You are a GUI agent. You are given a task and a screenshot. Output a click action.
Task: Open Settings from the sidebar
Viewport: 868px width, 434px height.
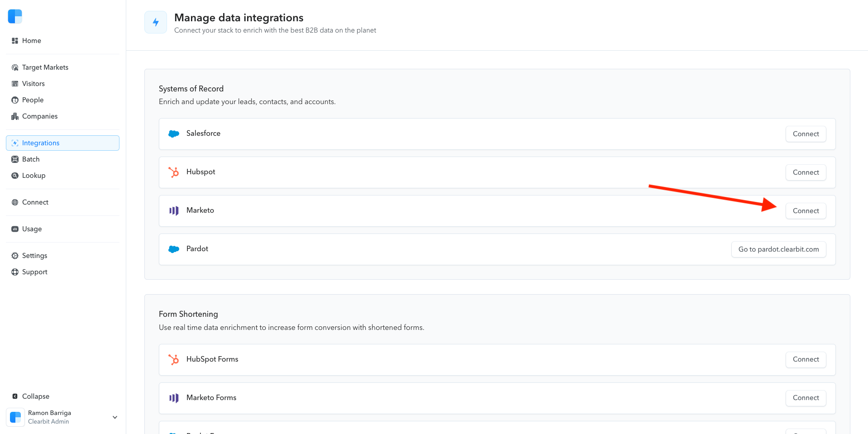(x=62, y=256)
